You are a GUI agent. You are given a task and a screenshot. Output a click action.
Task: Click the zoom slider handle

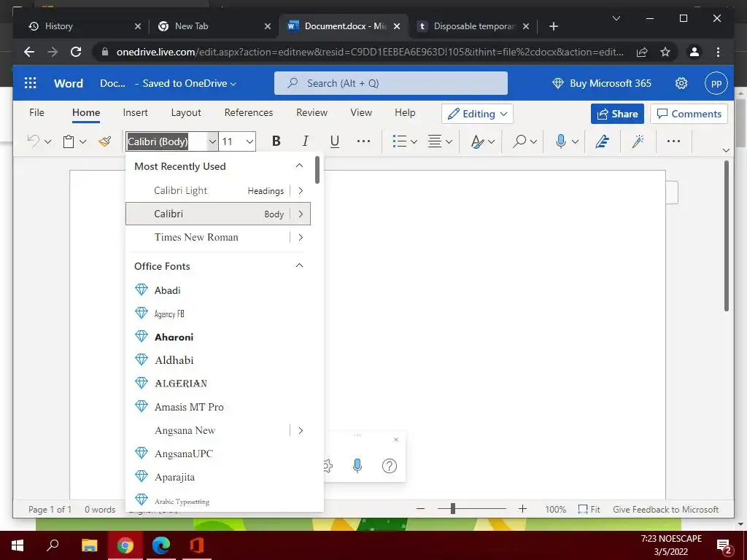452,509
